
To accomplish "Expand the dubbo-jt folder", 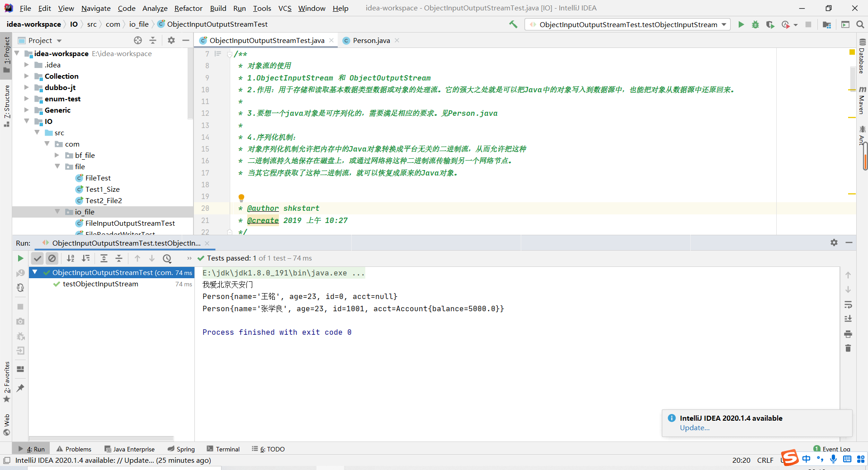I will [x=27, y=87].
